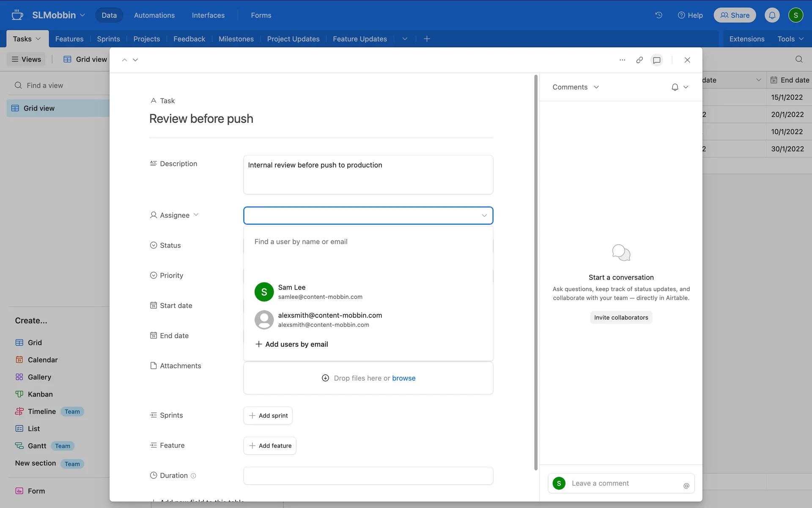Click the browse link for attachments
Viewport: 812px width, 508px height.
click(x=403, y=378)
